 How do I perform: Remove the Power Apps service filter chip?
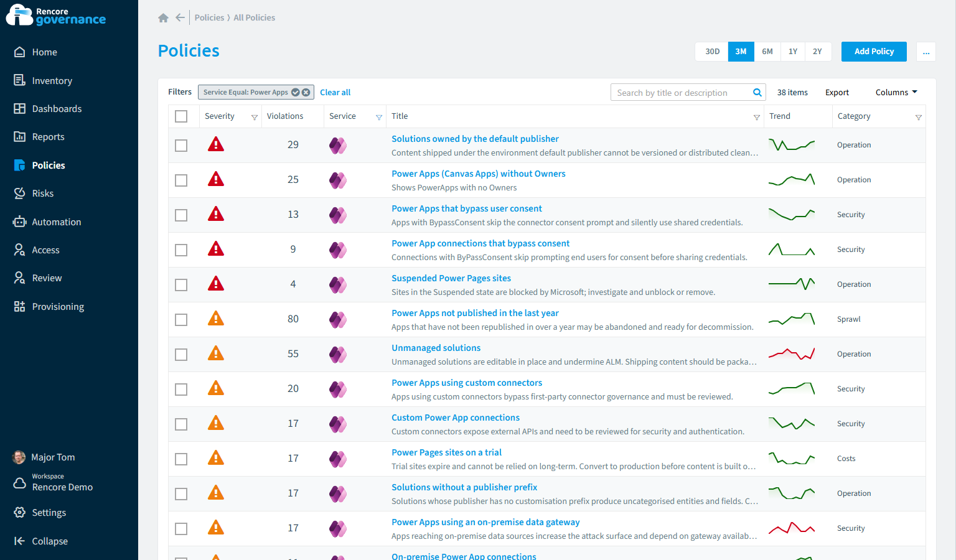pyautogui.click(x=306, y=92)
